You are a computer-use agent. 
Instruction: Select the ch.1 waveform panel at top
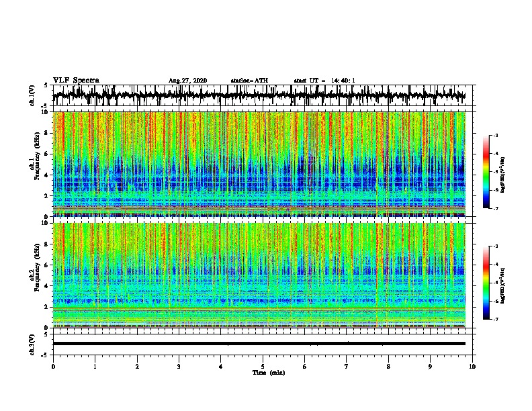coord(263,95)
